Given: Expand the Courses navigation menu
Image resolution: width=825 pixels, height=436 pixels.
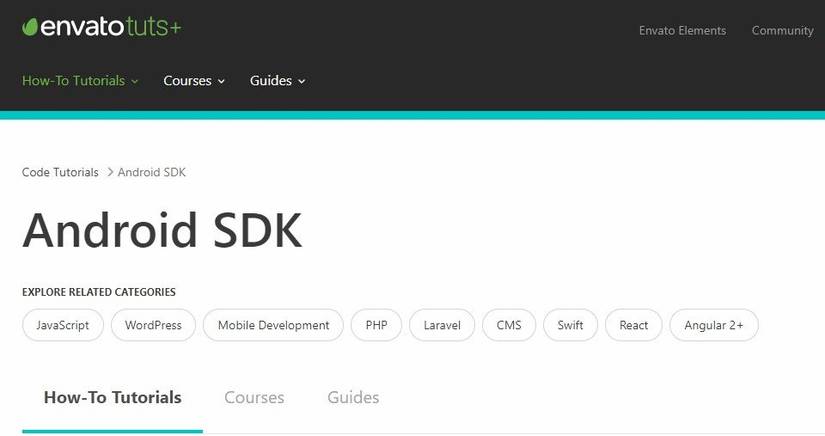Looking at the screenshot, I should click(194, 80).
